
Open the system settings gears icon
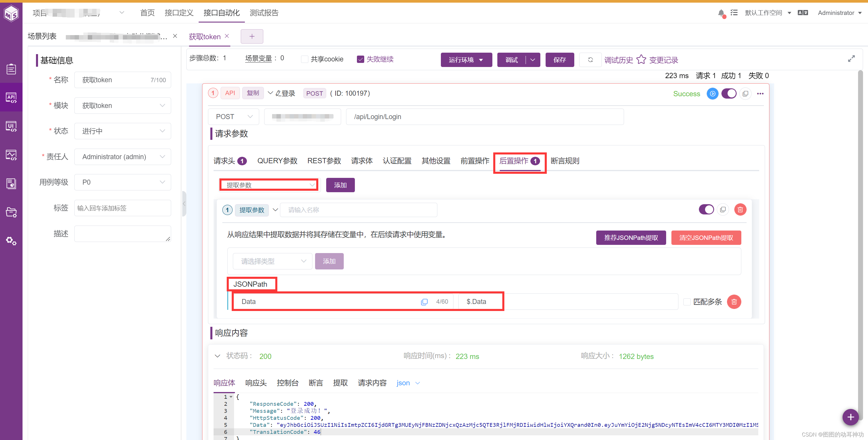click(11, 241)
